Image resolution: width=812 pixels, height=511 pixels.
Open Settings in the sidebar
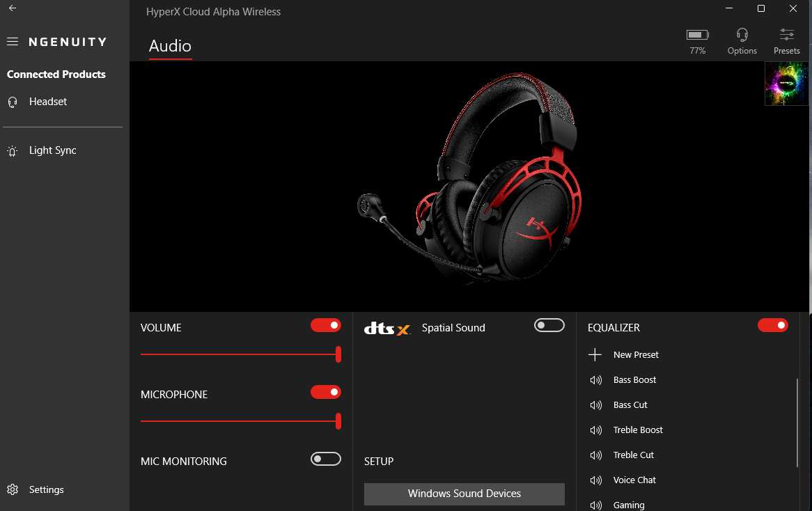[46, 489]
